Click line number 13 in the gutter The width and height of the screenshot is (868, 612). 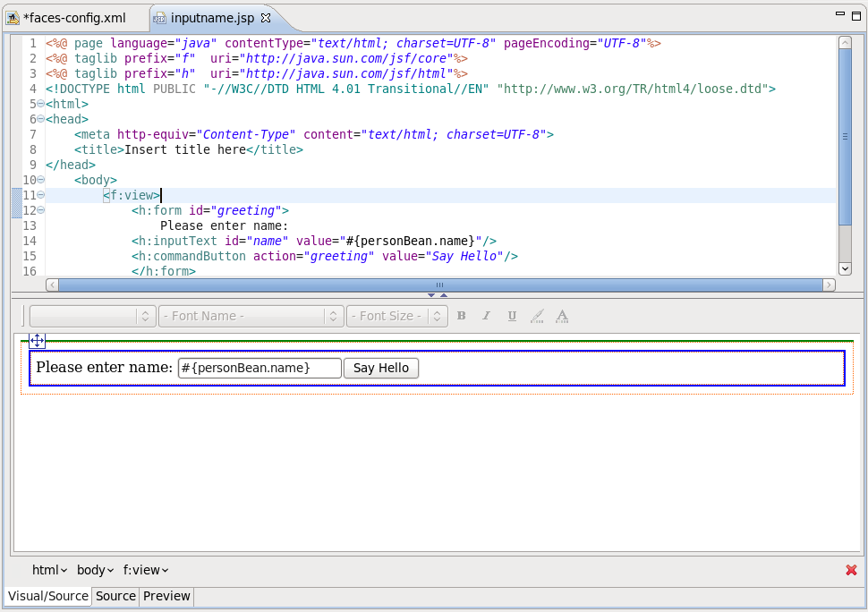[x=30, y=225]
